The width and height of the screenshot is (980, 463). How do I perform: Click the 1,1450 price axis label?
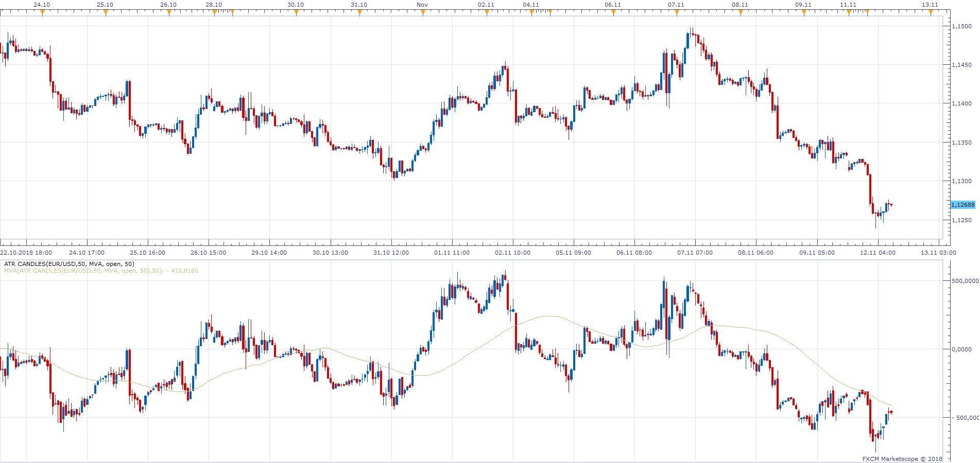pos(962,65)
